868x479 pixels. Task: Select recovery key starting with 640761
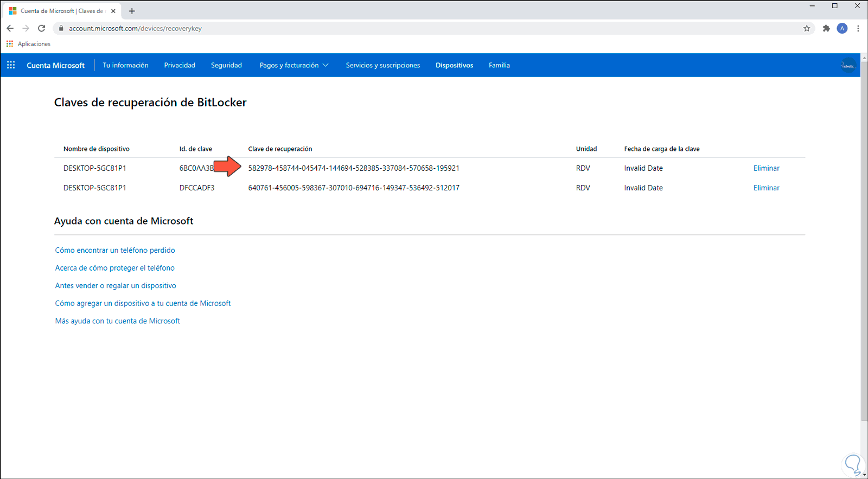(354, 188)
